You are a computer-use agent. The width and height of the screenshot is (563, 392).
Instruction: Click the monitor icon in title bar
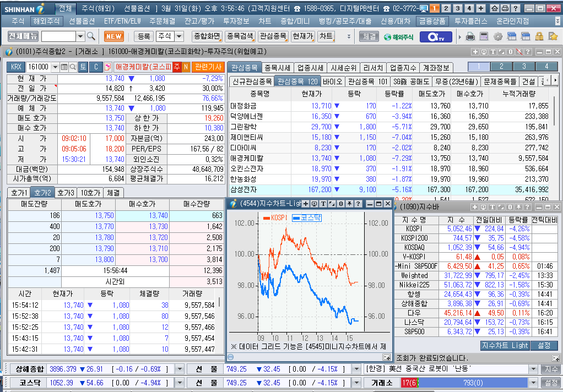click(x=424, y=8)
